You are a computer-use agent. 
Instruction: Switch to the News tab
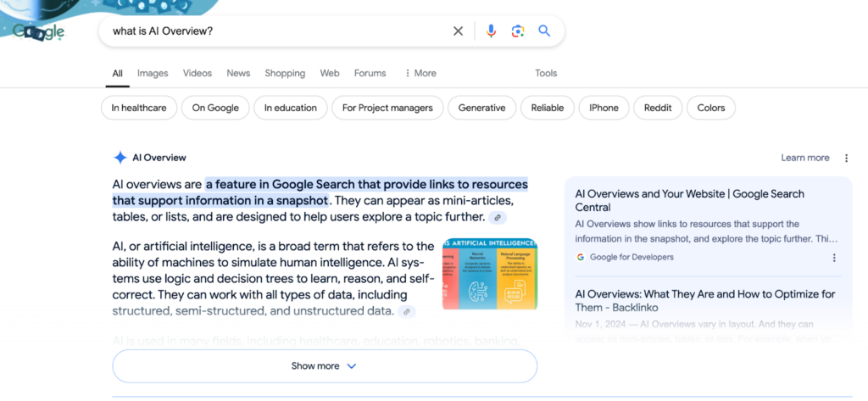point(238,74)
